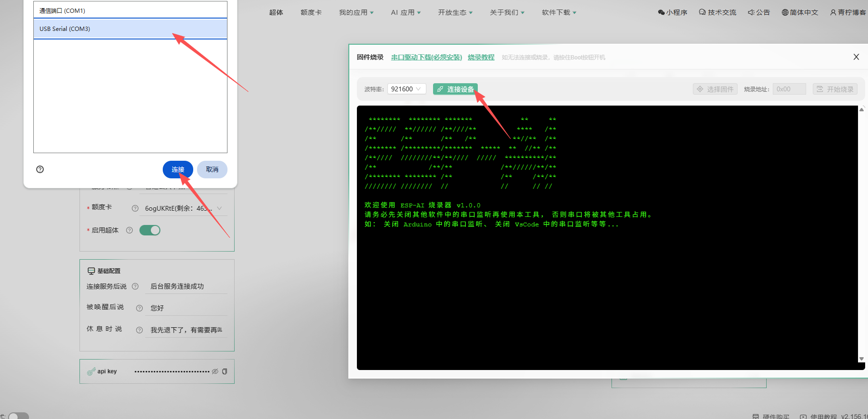Open 简体中文 language selector
868x419 pixels.
(799, 12)
